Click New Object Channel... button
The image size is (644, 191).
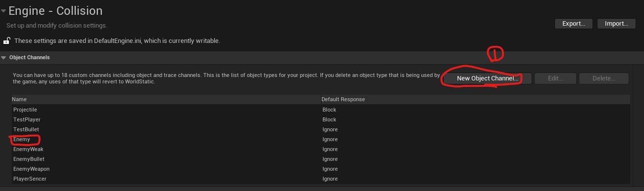pos(487,78)
